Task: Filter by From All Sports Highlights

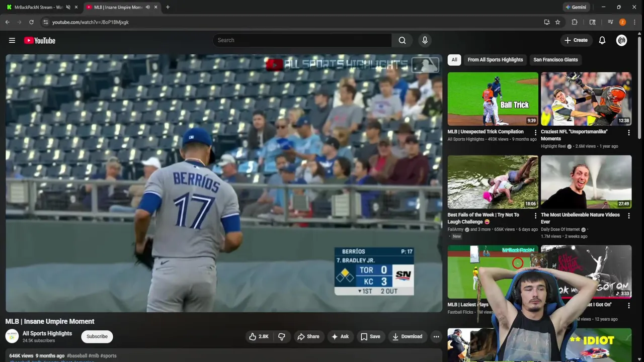Action: click(x=495, y=59)
